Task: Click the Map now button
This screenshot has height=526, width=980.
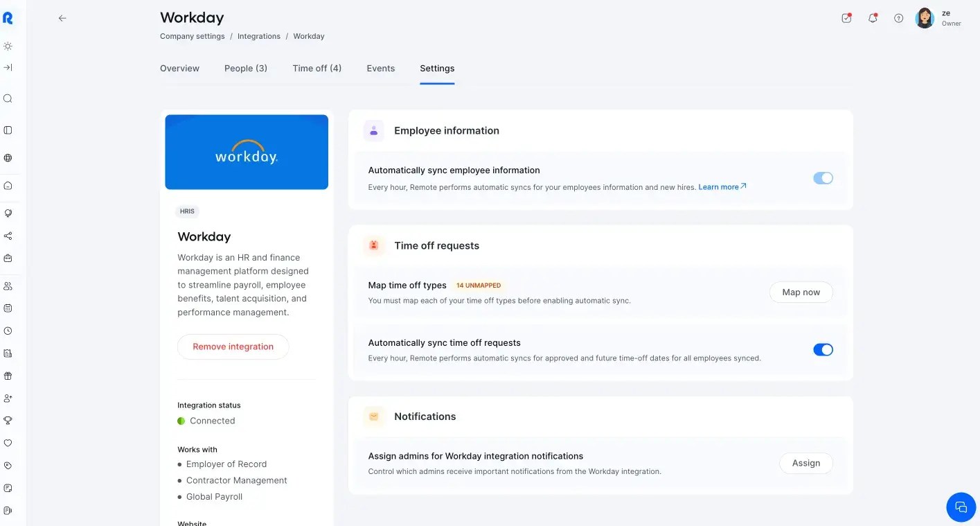Action: point(801,292)
